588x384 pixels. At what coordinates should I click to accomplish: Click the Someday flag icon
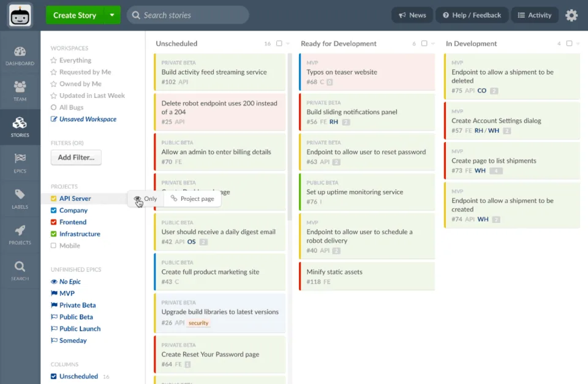(54, 341)
